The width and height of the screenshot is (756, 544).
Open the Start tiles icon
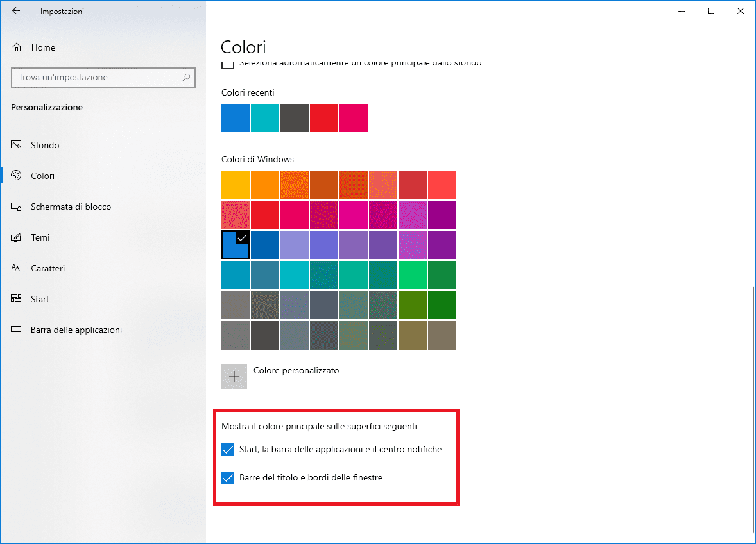coord(17,299)
